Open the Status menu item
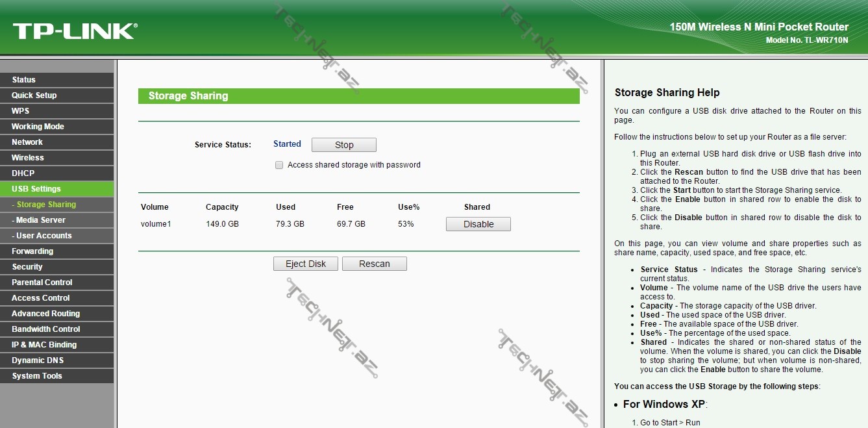Viewport: 868px width, 428px height. (24, 80)
